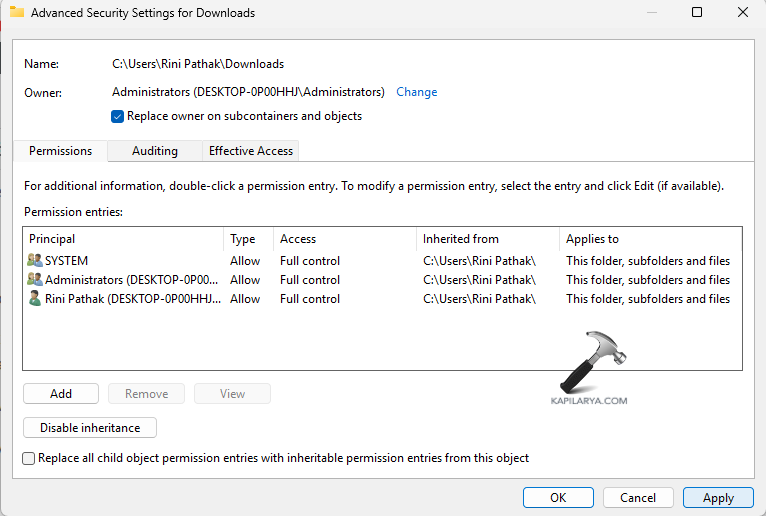
Task: Toggle Replace owner on subcontainers and objects
Action: [118, 116]
